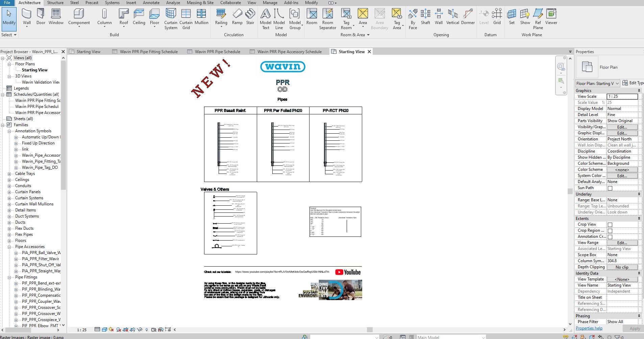Screen dimensions: 644x339
Task: Select the Mullion tool
Action: tap(201, 17)
